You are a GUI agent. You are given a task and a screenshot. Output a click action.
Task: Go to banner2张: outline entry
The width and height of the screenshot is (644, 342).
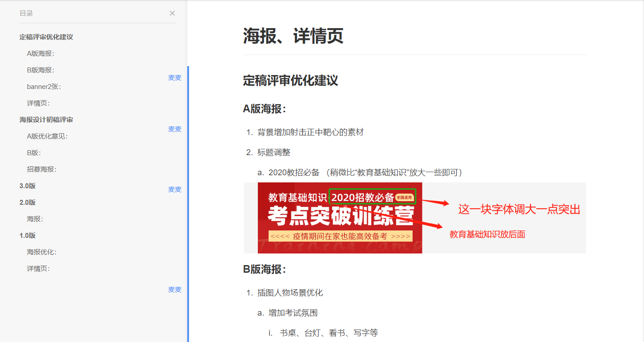(x=44, y=87)
